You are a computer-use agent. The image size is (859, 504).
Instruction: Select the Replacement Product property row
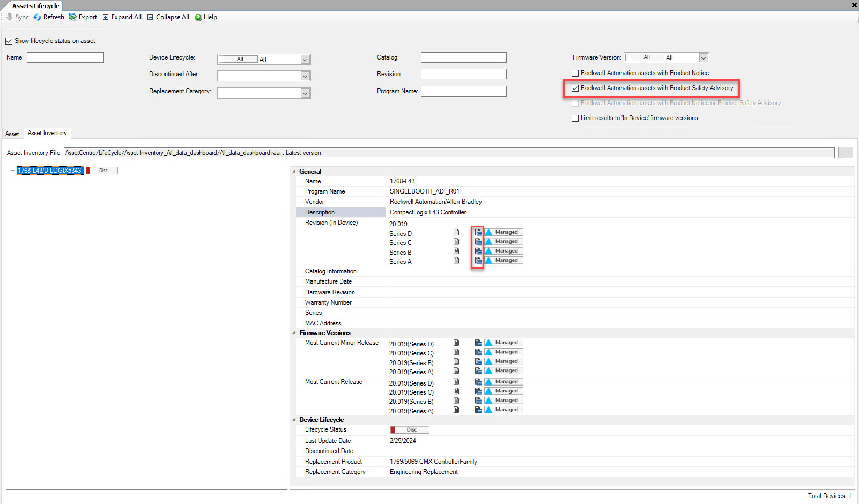tap(575, 462)
